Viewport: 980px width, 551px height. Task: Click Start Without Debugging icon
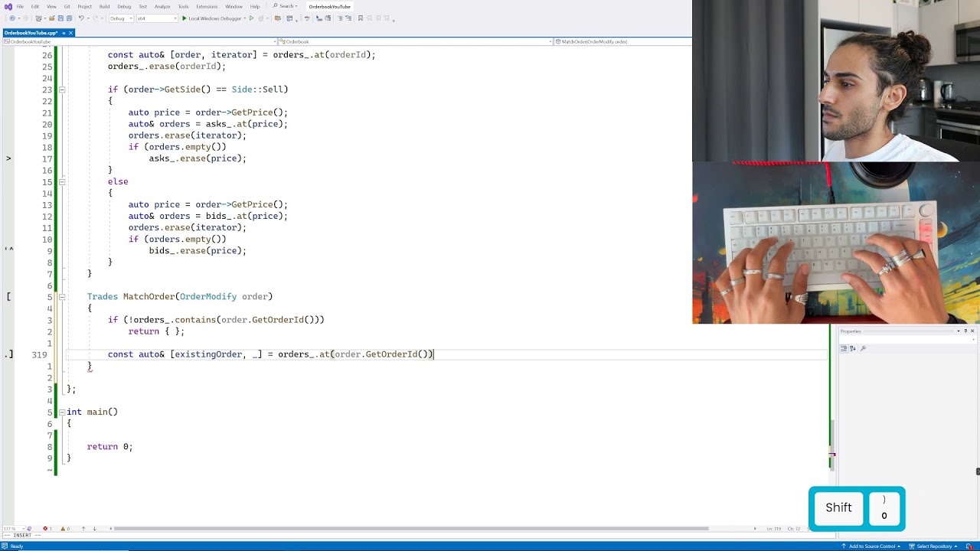coord(252,18)
